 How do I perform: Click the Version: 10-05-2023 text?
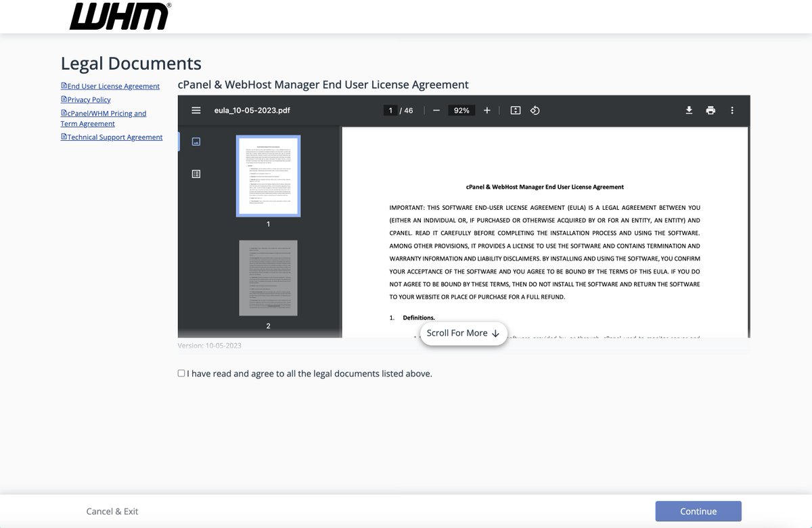point(210,345)
